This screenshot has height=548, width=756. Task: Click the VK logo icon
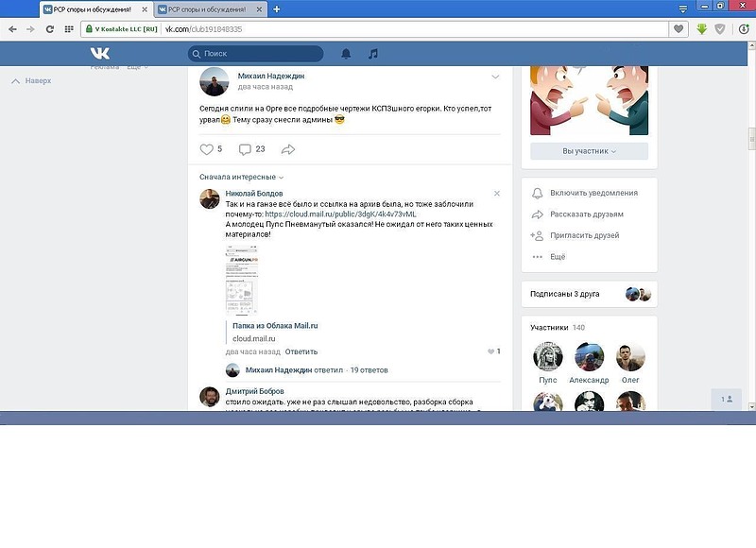[98, 54]
